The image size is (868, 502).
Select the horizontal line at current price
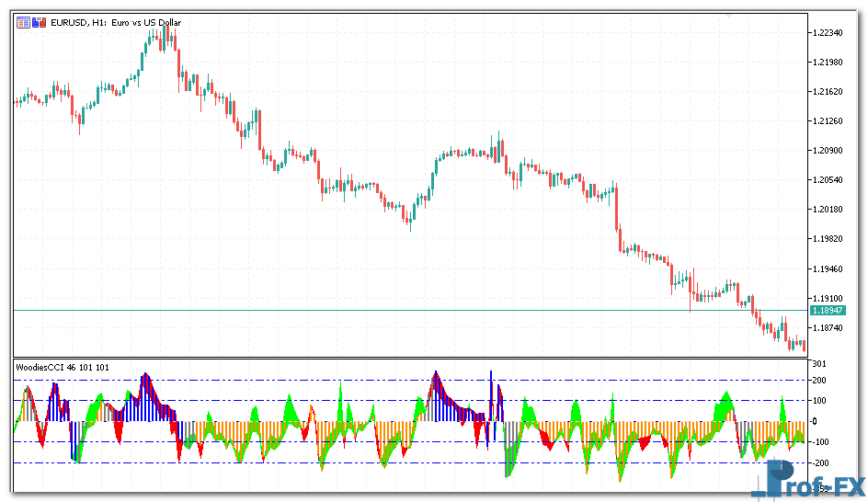[x=368, y=311]
